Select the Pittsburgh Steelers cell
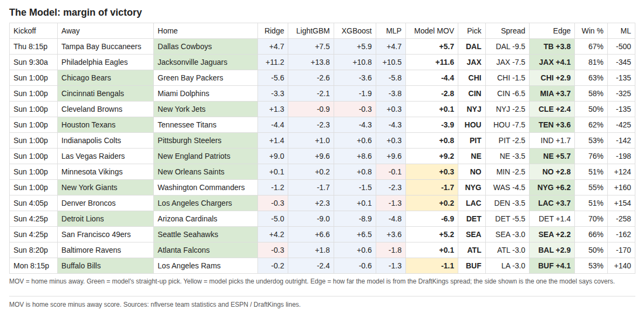Image resolution: width=644 pixels, height=317 pixels. (206, 140)
